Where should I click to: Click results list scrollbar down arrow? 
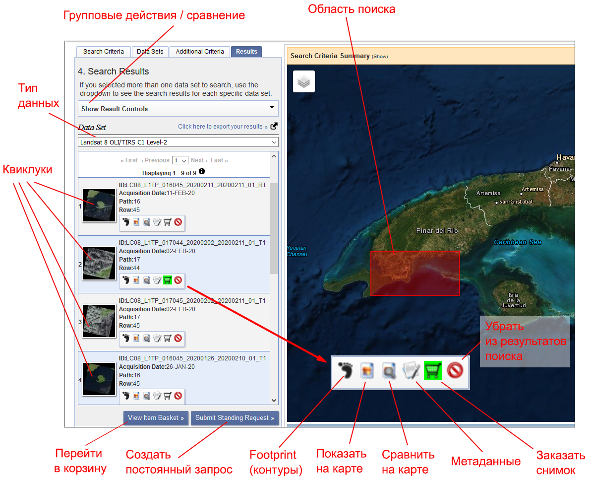click(274, 400)
